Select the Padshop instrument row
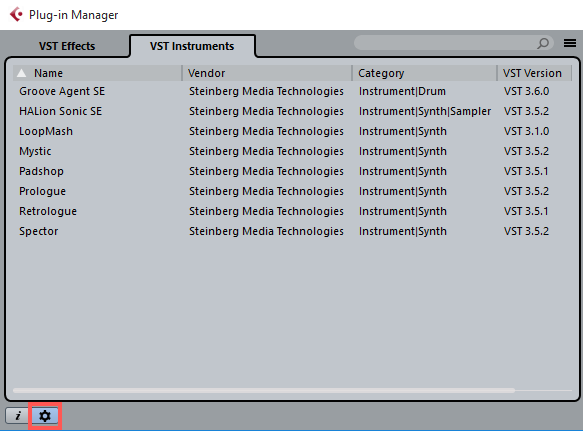Screen dimensions: 583x431 [292, 171]
